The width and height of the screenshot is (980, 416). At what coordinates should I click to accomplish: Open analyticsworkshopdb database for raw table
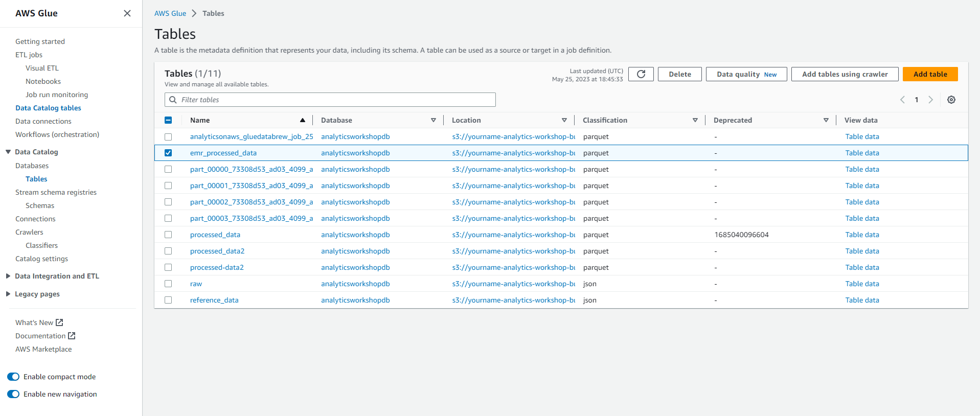click(x=355, y=284)
